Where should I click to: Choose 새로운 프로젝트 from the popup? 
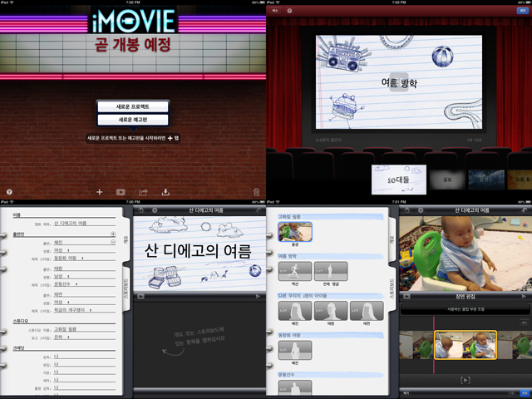pyautogui.click(x=133, y=106)
